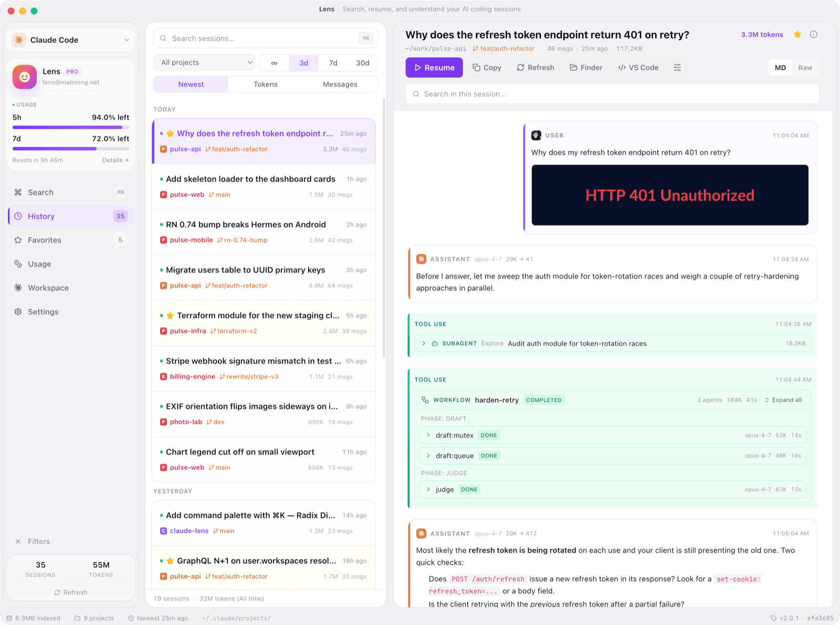Click the subagent robot icon
The width and height of the screenshot is (840, 625).
pos(435,344)
